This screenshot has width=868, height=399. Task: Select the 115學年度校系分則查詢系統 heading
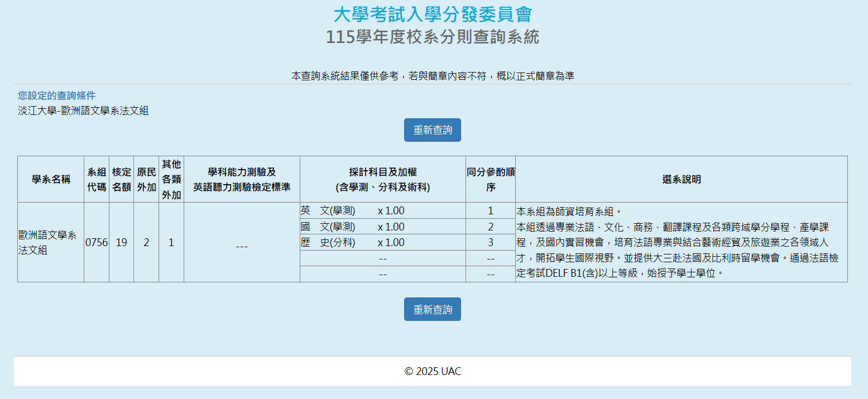[432, 37]
